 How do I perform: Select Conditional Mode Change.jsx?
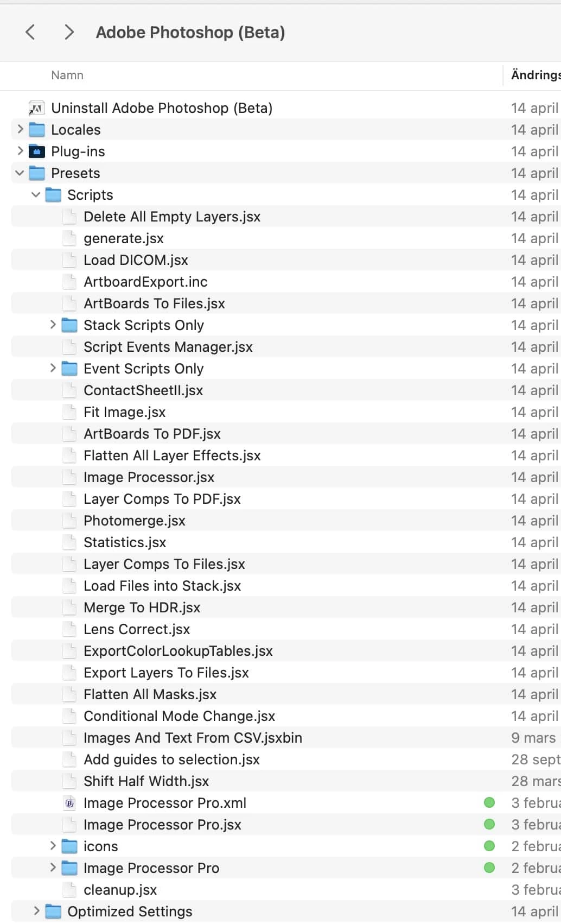179,716
